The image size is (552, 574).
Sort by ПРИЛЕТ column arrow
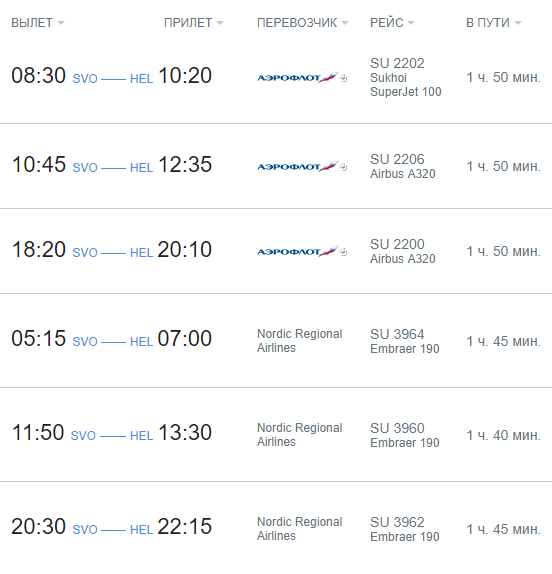point(220,23)
